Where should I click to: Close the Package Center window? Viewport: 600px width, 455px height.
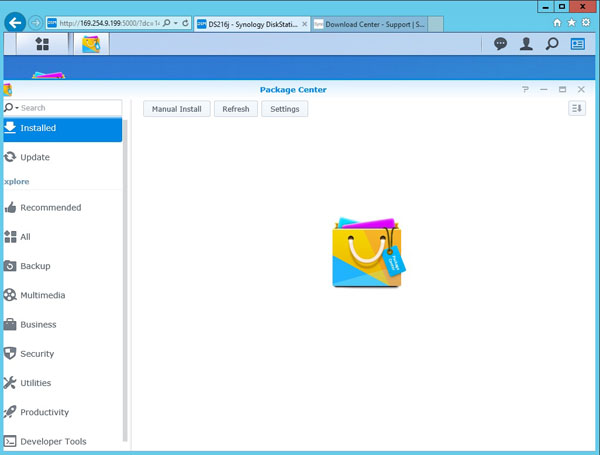pos(581,89)
